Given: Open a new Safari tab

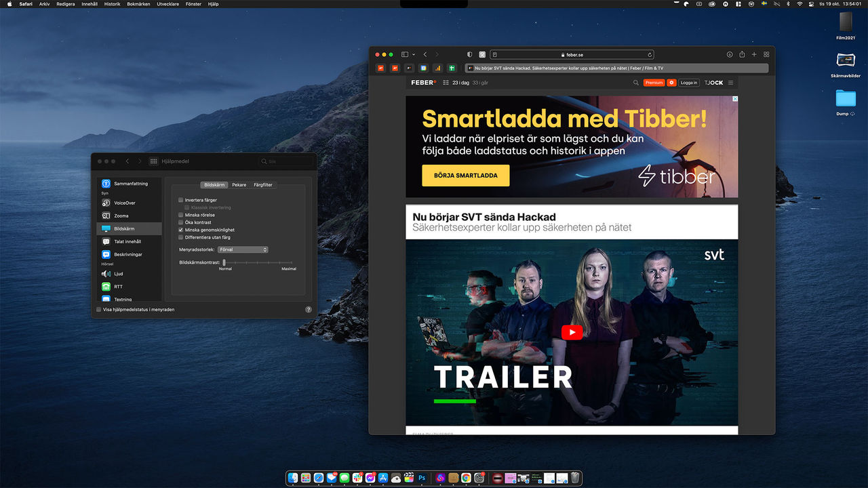Looking at the screenshot, I should tap(754, 54).
